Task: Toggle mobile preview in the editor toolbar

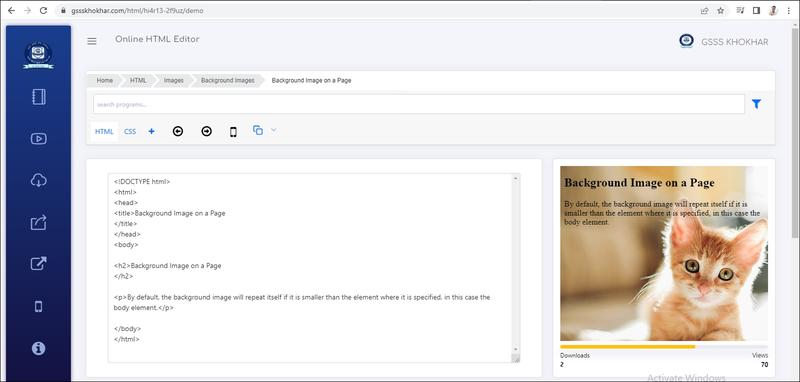Action: 233,132
